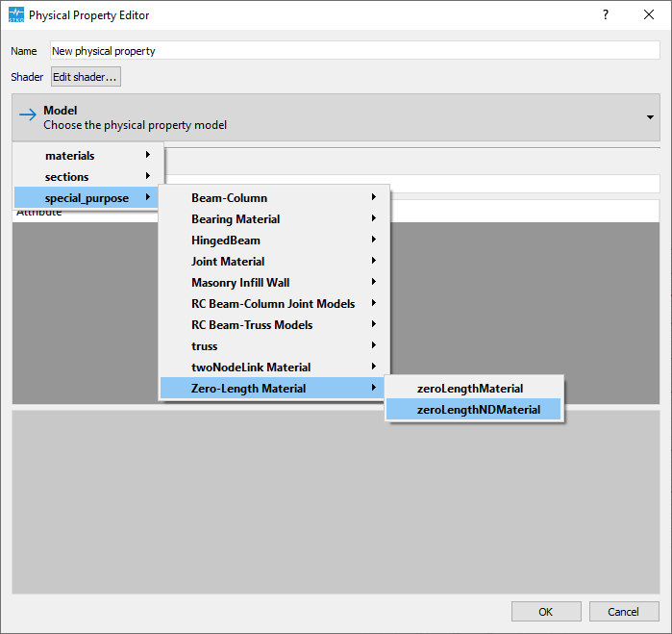The image size is (672, 634).
Task: Click the Name input field
Action: pos(355,51)
